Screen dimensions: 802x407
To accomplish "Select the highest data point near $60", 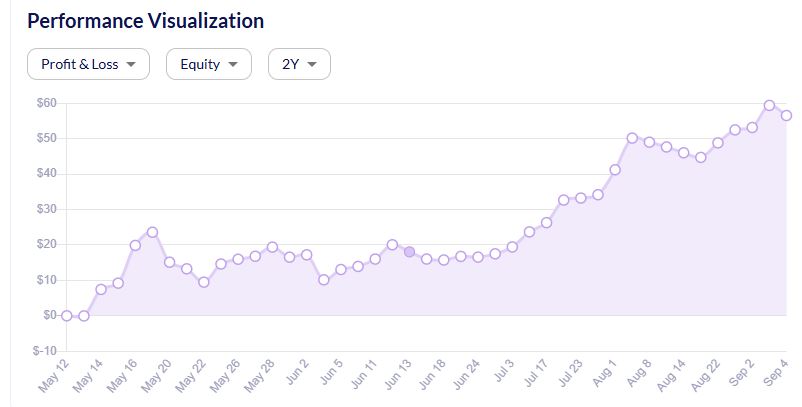I will pyautogui.click(x=769, y=105).
